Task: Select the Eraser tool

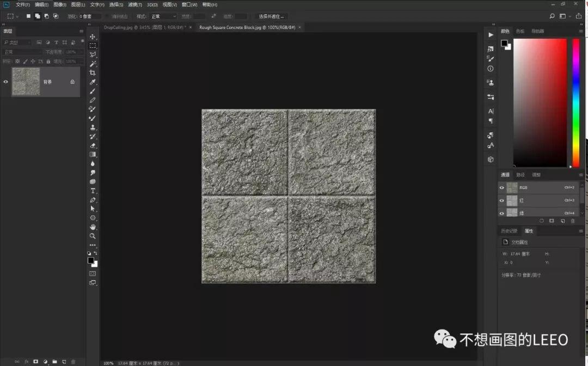Action: click(93, 145)
